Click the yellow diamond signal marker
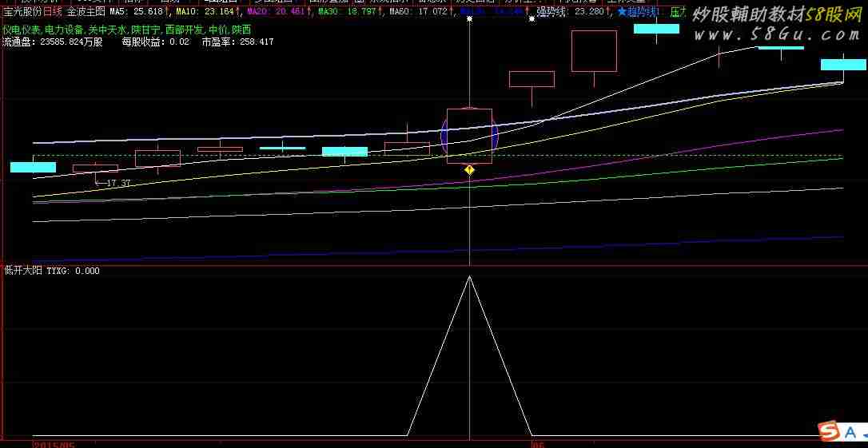868x448 pixels. pyautogui.click(x=469, y=170)
